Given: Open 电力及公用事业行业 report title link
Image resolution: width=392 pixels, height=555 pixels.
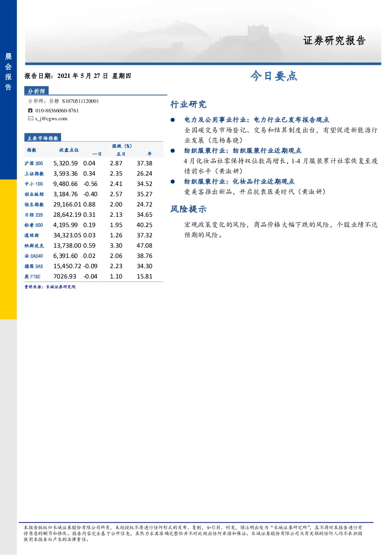Looking at the screenshot, I should click(x=256, y=120).
